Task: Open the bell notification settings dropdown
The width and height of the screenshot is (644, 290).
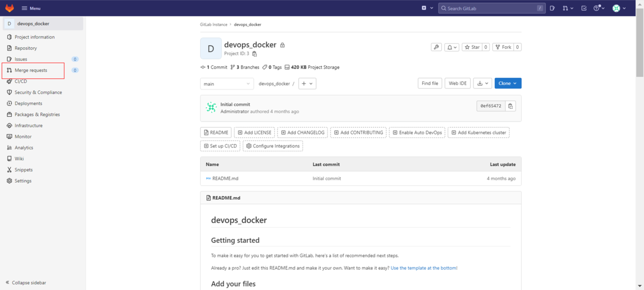Action: pyautogui.click(x=452, y=47)
